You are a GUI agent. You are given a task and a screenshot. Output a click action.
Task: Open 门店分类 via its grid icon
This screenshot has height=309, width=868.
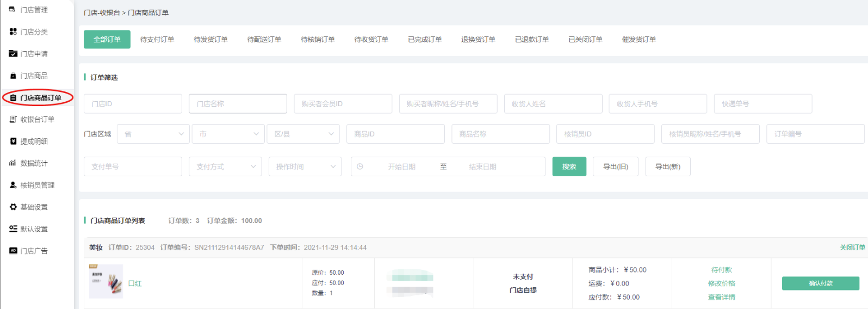(13, 32)
